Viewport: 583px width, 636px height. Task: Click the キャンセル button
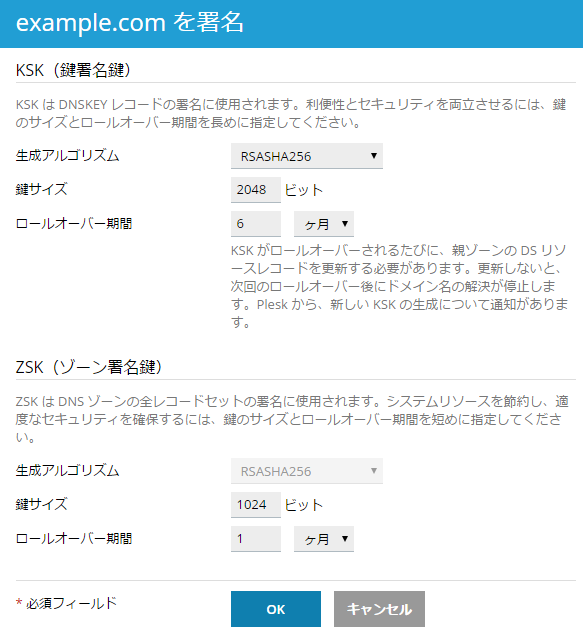click(379, 609)
